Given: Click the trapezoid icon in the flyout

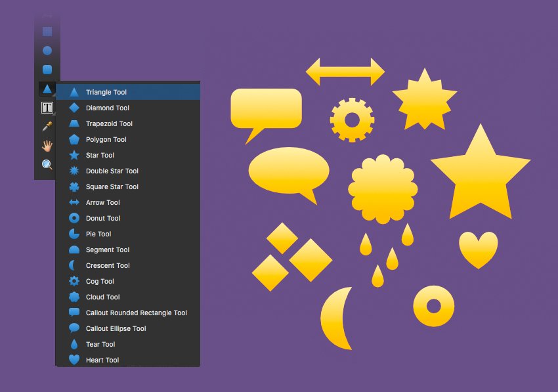Looking at the screenshot, I should [x=74, y=123].
